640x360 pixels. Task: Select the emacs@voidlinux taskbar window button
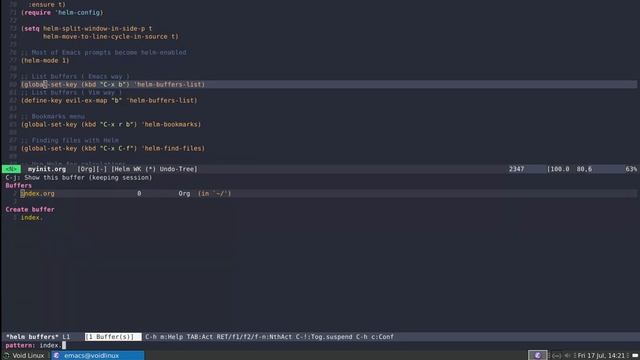98,356
